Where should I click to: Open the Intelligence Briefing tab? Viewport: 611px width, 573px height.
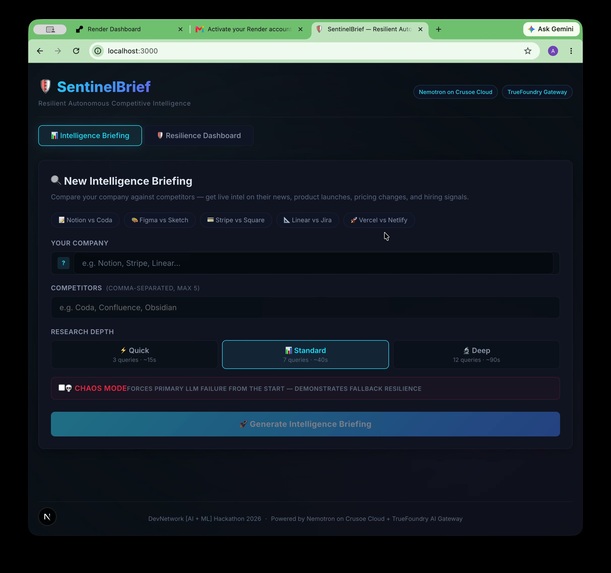(90, 136)
